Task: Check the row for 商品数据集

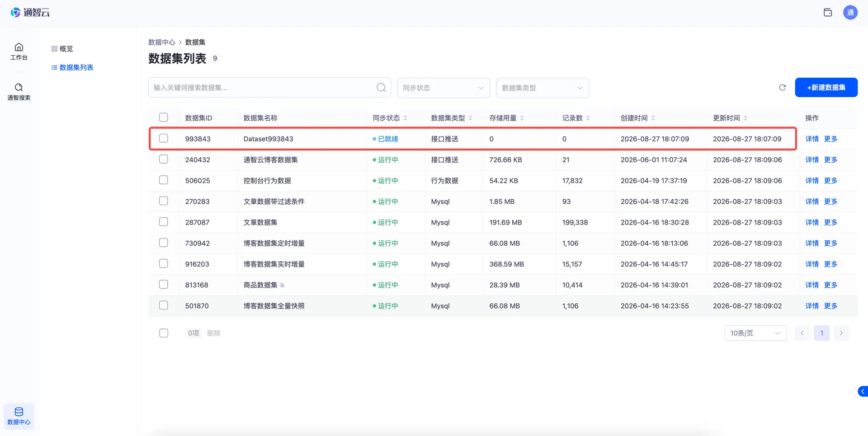Action: (164, 284)
